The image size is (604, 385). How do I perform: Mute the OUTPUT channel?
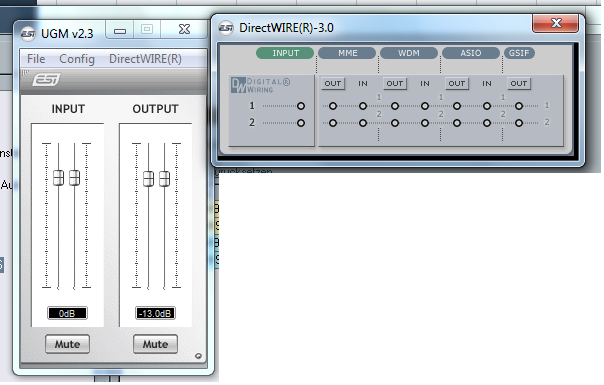point(155,344)
